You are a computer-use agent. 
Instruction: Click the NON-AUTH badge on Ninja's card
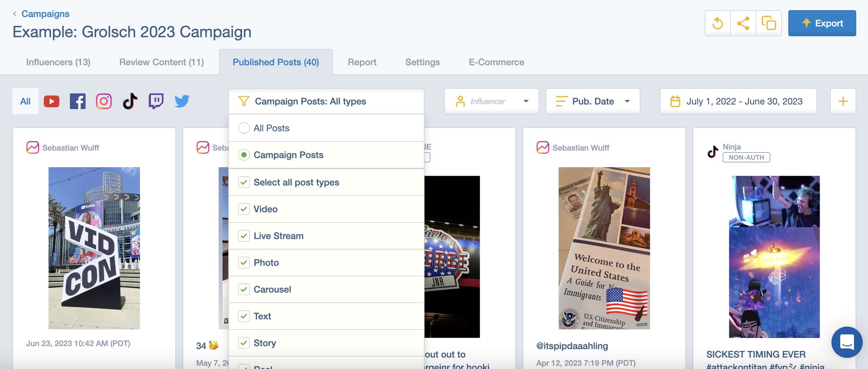pos(746,157)
